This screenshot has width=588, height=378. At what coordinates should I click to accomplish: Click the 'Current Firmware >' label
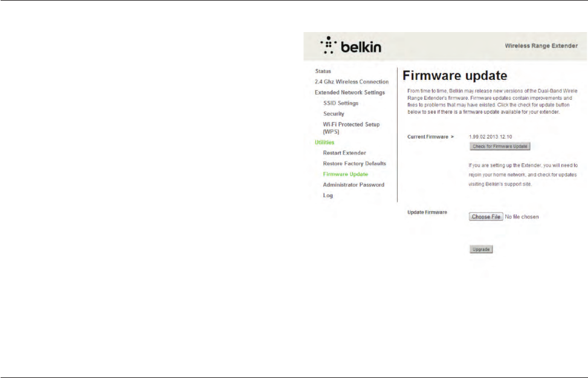point(430,137)
